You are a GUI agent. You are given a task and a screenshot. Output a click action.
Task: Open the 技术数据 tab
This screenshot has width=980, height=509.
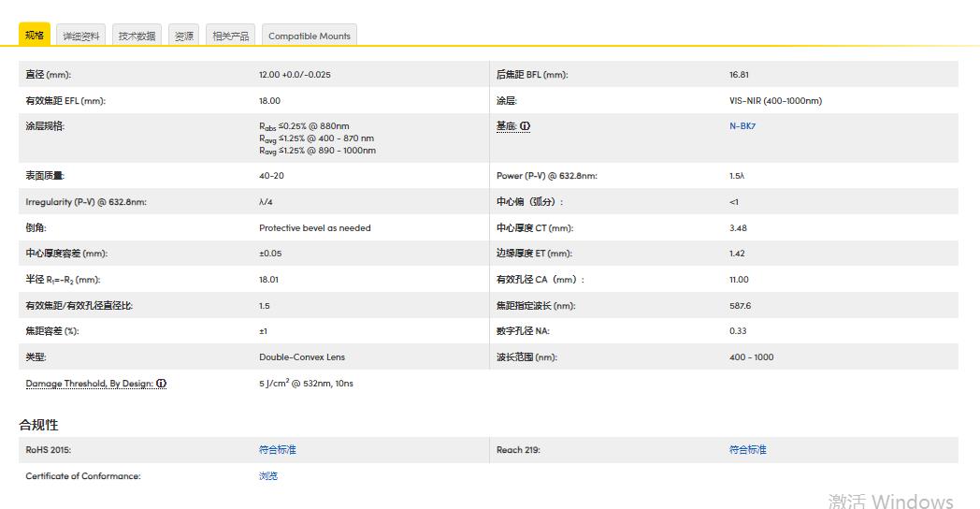pos(137,36)
